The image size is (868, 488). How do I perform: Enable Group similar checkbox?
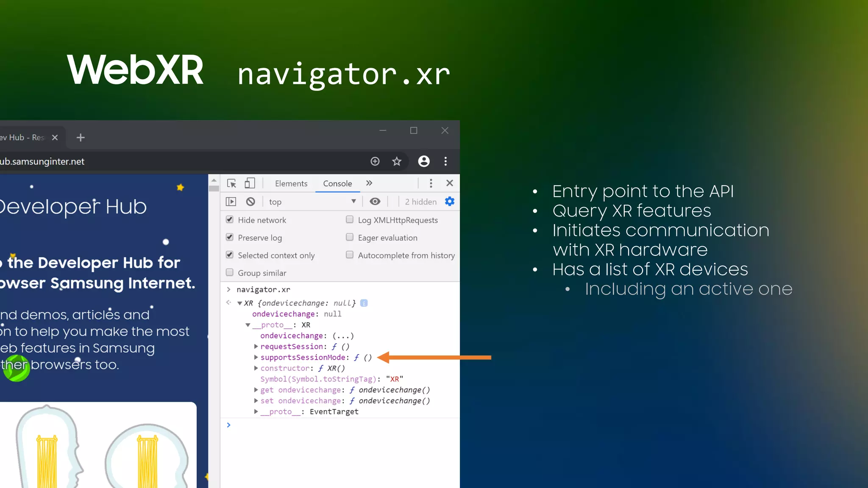coord(230,272)
